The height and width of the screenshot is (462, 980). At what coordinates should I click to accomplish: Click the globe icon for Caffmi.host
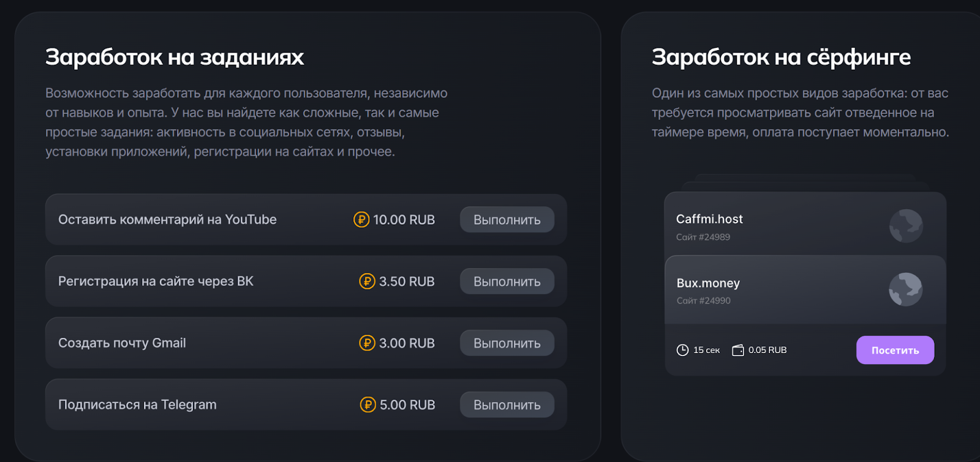[x=906, y=226]
